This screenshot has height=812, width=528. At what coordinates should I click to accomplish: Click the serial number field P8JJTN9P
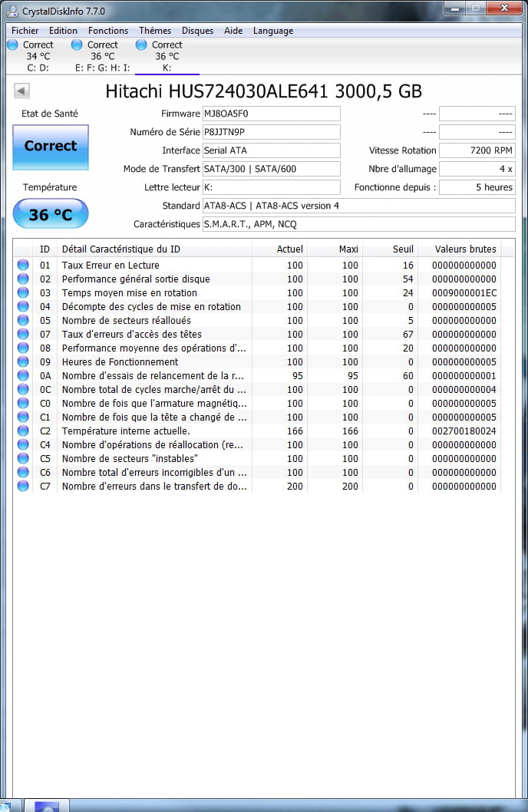coord(271,132)
